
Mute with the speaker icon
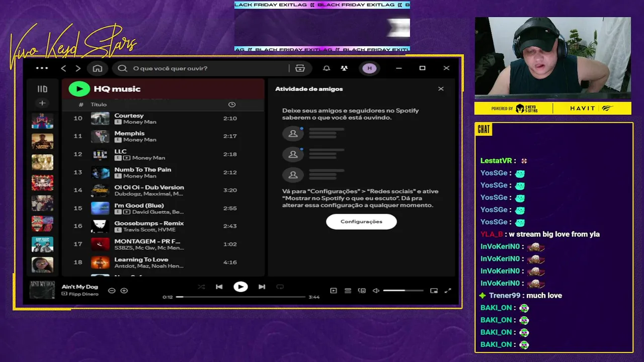(x=376, y=291)
